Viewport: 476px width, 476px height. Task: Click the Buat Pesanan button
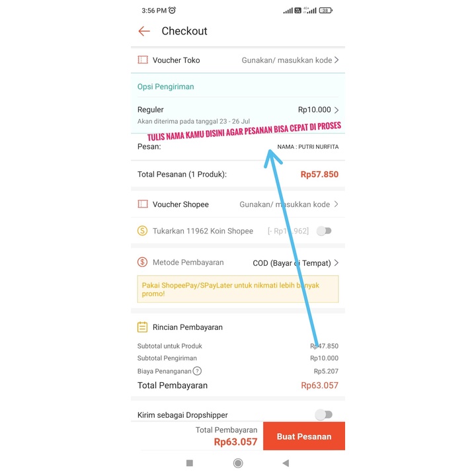pos(304,436)
